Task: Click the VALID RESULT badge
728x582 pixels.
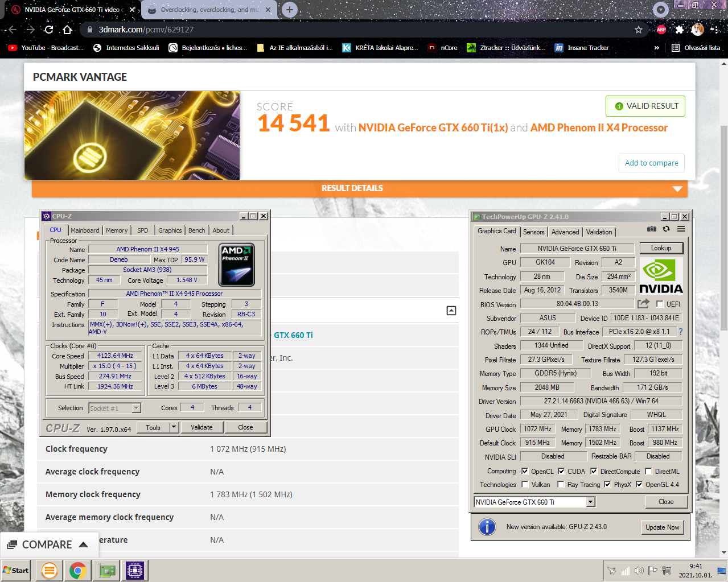Action: click(x=645, y=106)
